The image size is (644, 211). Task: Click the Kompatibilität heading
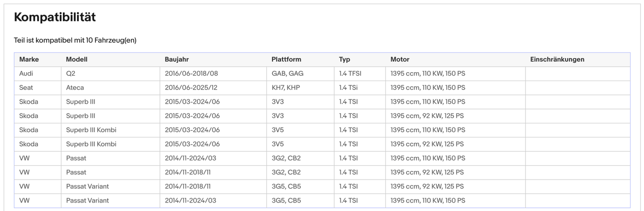55,17
